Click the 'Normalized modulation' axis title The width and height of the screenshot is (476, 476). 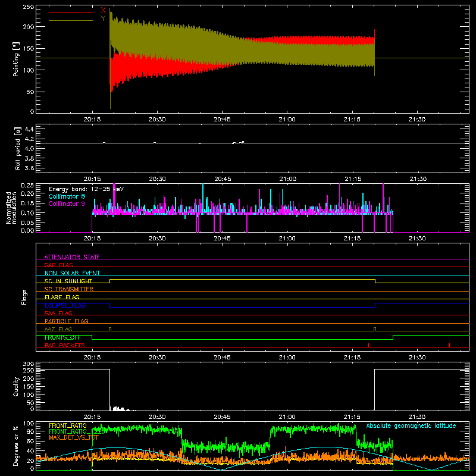pos(11,208)
